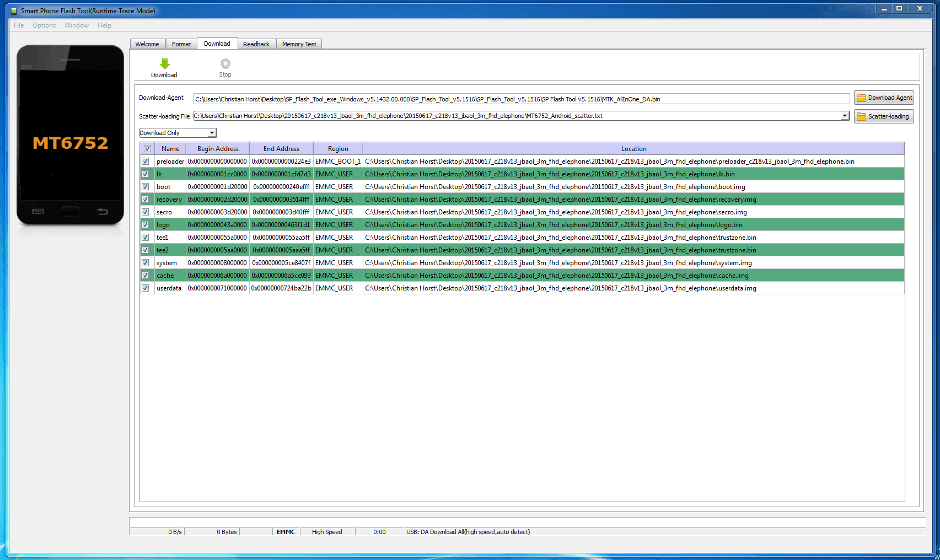Click the Location column header
Image resolution: width=940 pixels, height=560 pixels.
pos(633,149)
